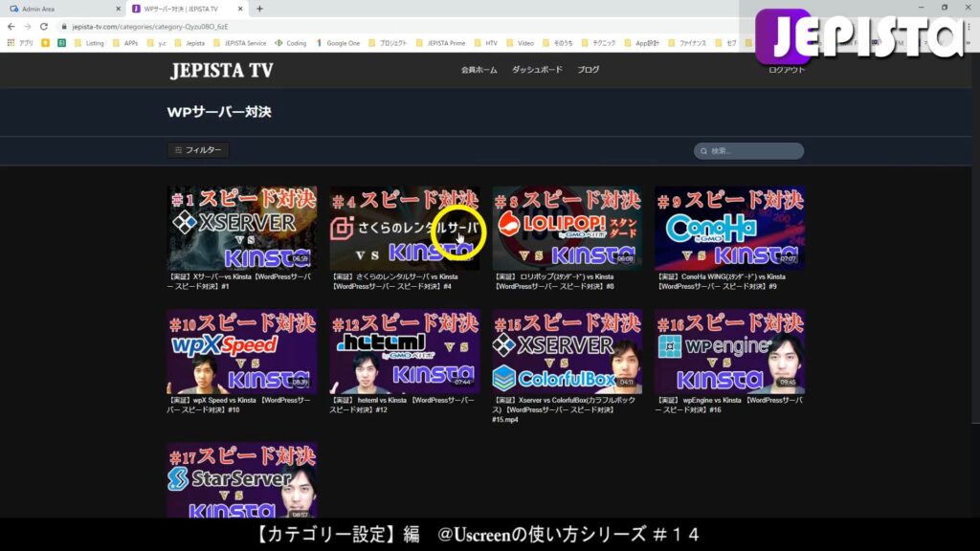Screen dimensions: 980x551
Task: Open the HTV bookmarks folder
Action: (x=485, y=43)
